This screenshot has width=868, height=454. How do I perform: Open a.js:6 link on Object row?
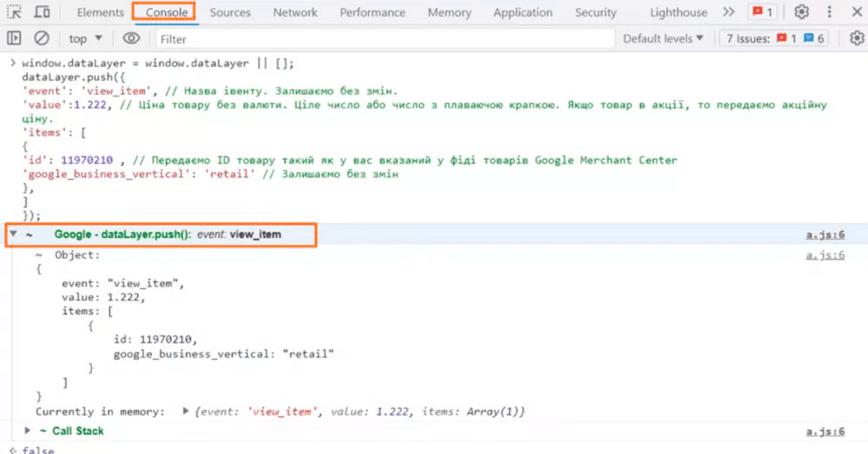pyautogui.click(x=825, y=254)
